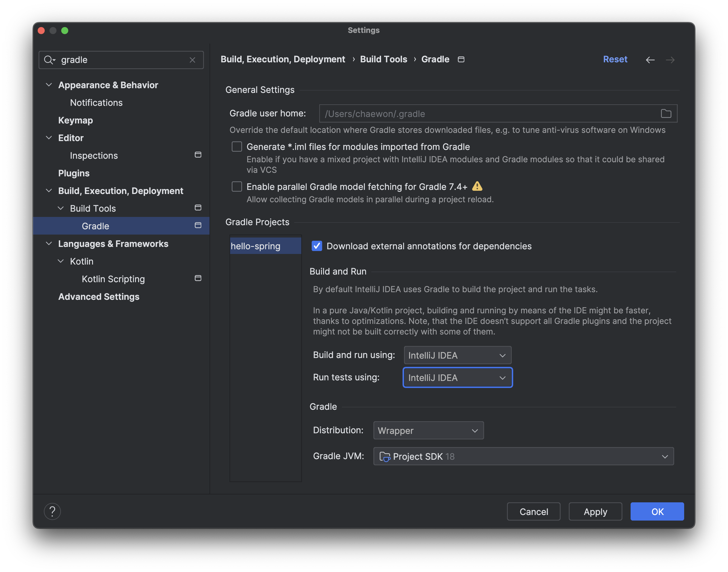
Task: Click the project-level icon beside Kotlin Scripting
Action: click(198, 278)
